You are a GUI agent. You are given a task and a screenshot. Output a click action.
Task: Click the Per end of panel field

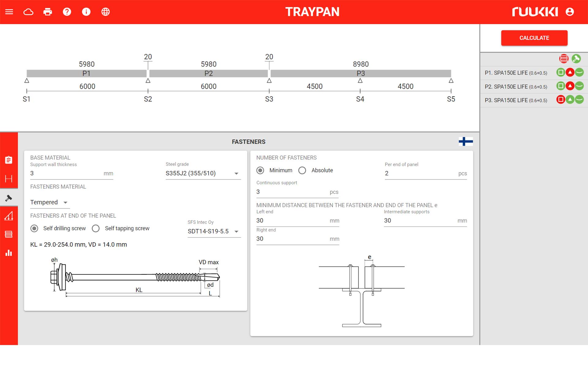point(426,173)
